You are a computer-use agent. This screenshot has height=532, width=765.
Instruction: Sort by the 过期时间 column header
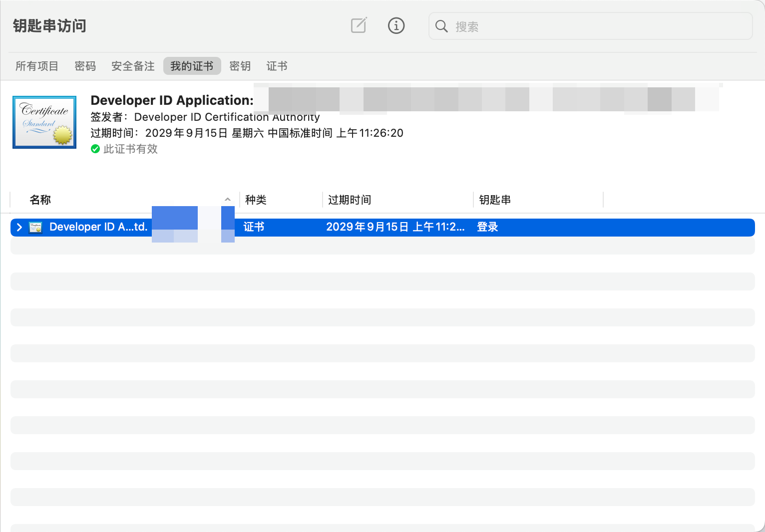point(350,200)
